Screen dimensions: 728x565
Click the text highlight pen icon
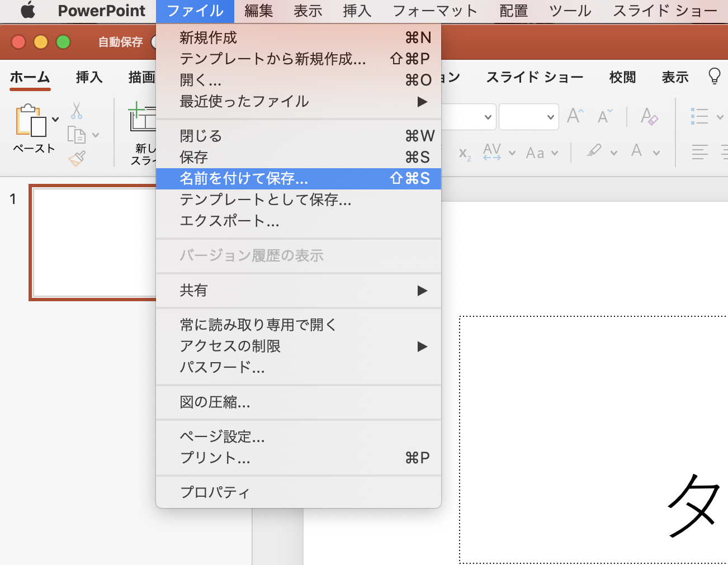pyautogui.click(x=594, y=150)
